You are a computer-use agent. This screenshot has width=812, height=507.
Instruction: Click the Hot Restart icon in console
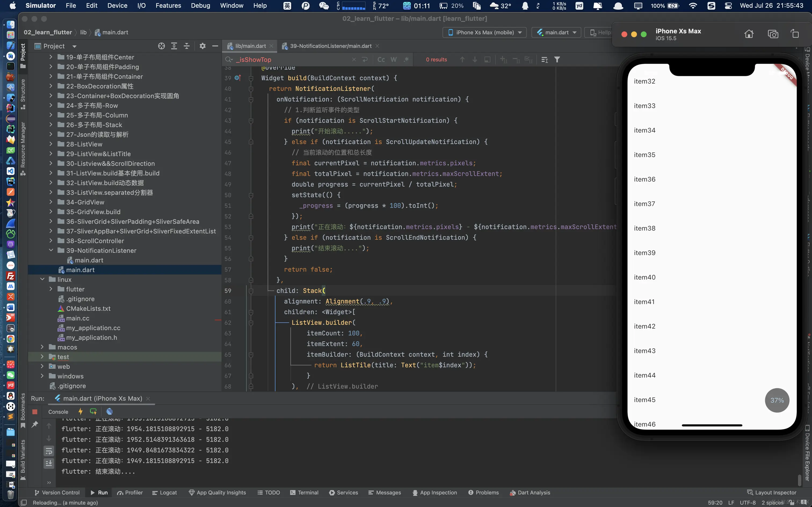coord(93,411)
